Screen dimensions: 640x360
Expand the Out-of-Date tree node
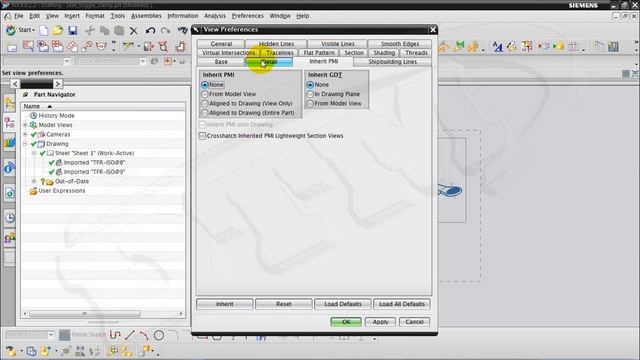(34, 181)
